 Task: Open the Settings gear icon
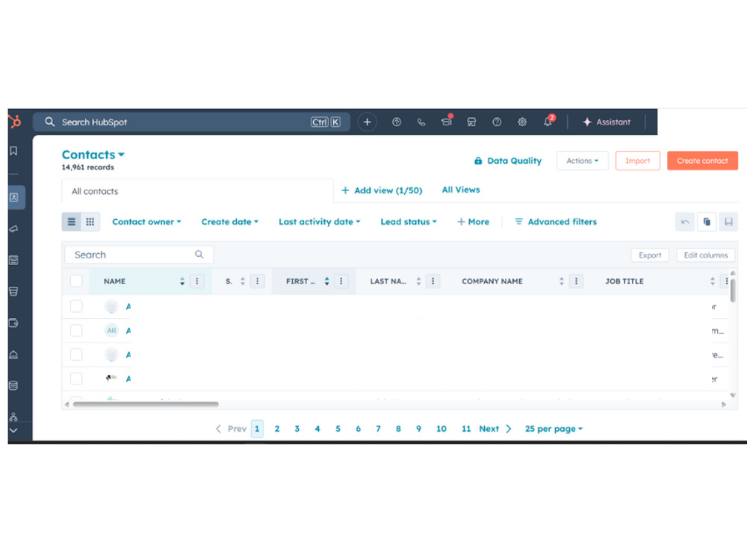coord(522,122)
